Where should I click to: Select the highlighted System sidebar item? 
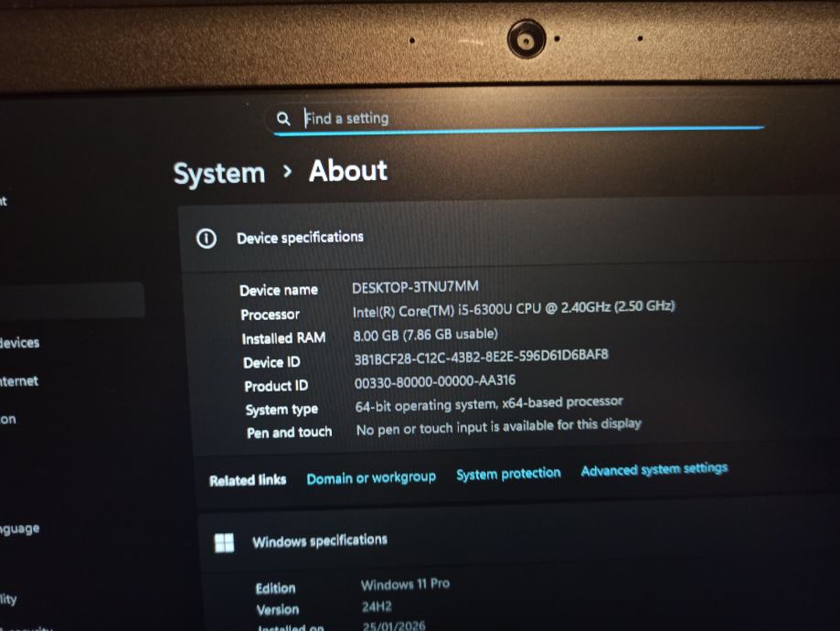(72, 300)
